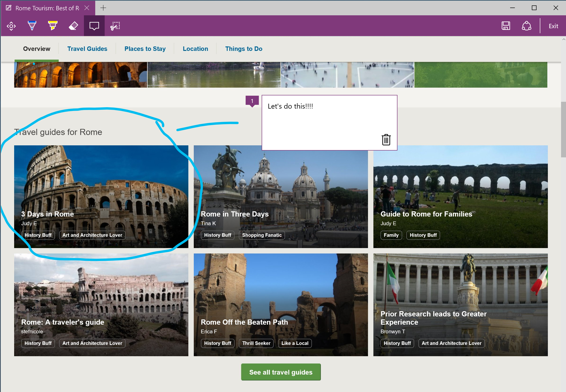Save the web note
This screenshot has width=566, height=392.
click(506, 25)
